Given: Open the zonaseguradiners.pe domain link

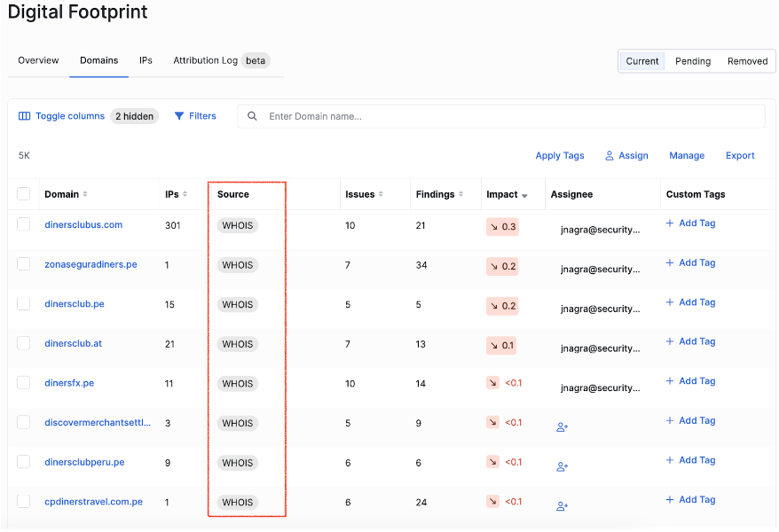Looking at the screenshot, I should point(90,264).
